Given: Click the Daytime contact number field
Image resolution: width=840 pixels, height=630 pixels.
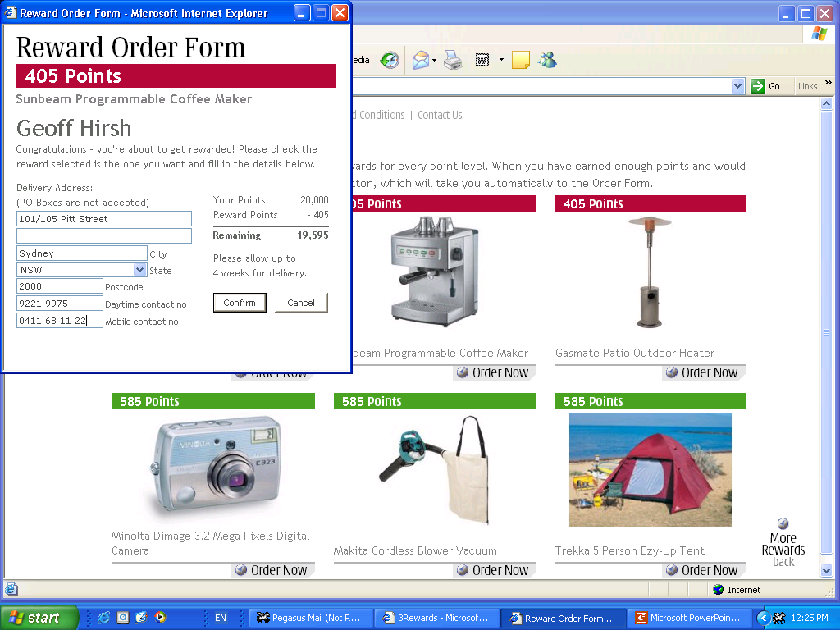Looking at the screenshot, I should [59, 304].
